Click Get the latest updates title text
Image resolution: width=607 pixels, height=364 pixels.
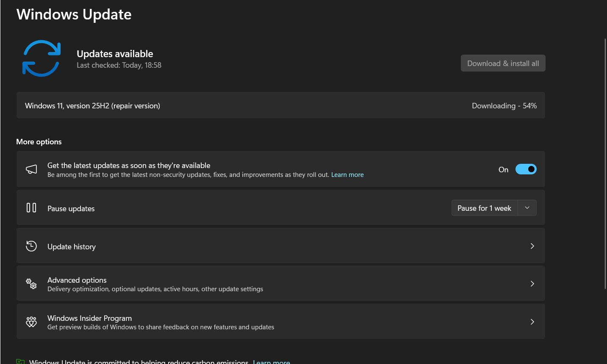[x=129, y=165]
